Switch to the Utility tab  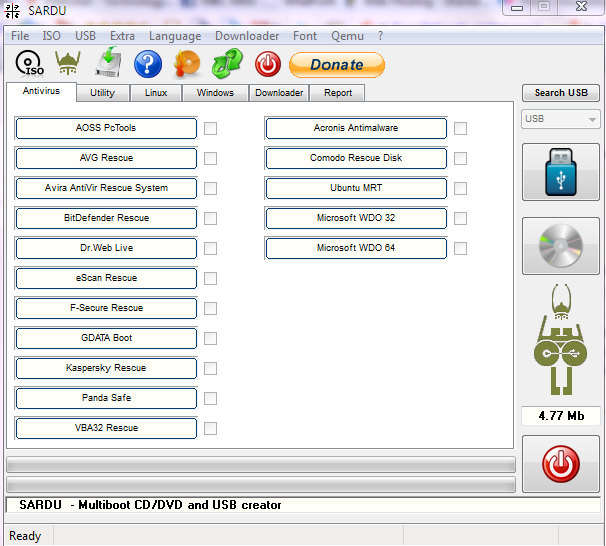click(102, 93)
